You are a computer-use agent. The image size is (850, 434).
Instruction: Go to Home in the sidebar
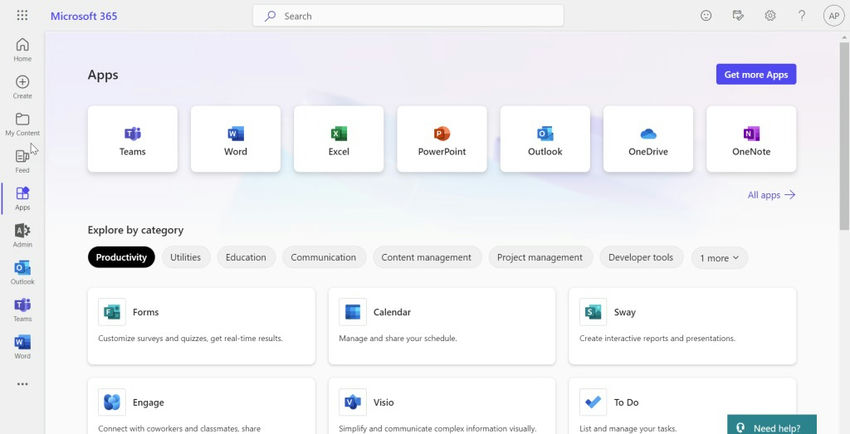coord(22,49)
